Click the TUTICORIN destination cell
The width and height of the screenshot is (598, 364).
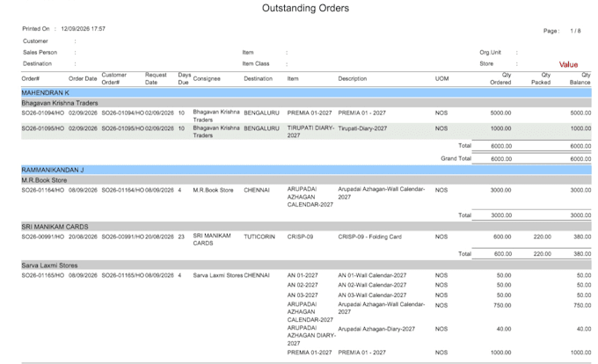tap(259, 237)
